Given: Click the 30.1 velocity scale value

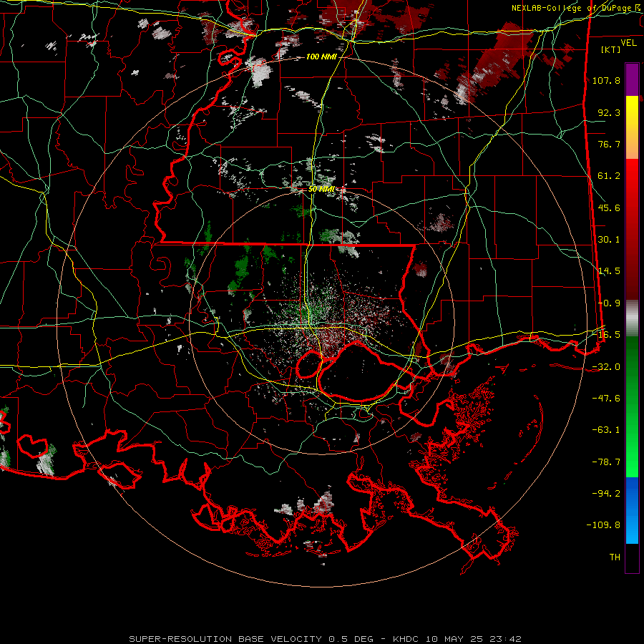Looking at the screenshot, I should (609, 240).
